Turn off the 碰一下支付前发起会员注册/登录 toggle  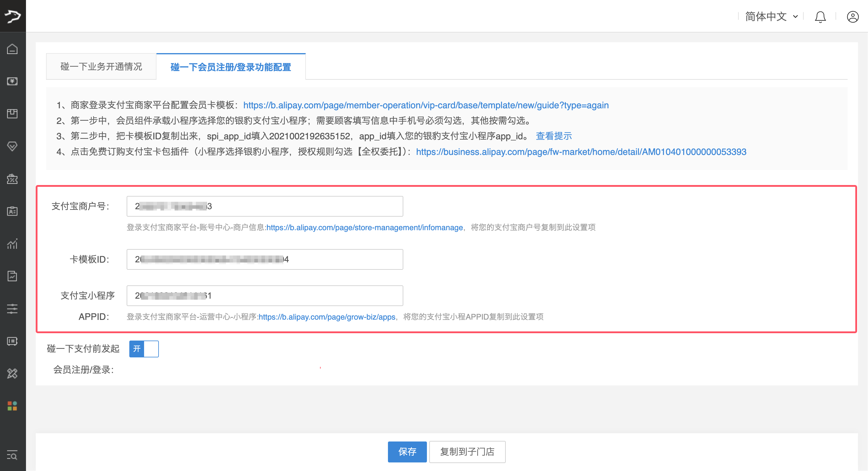tap(144, 349)
